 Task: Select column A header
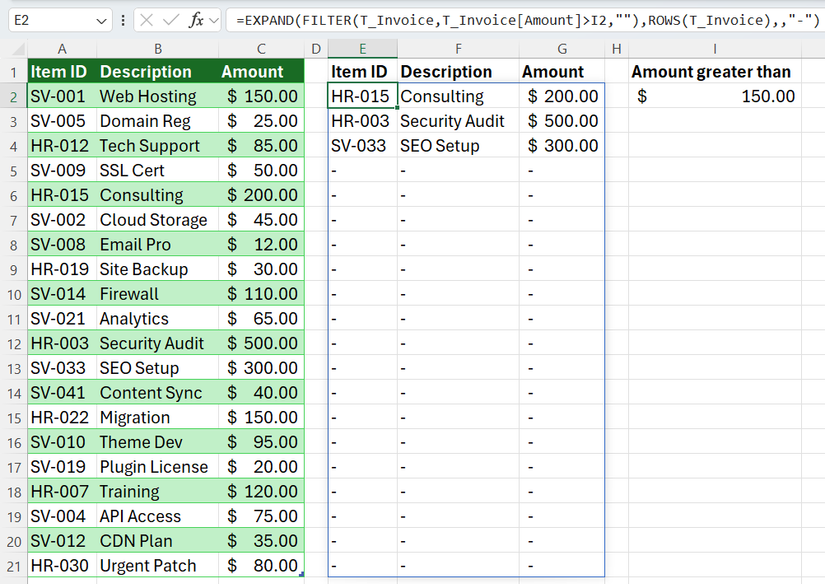(x=61, y=46)
